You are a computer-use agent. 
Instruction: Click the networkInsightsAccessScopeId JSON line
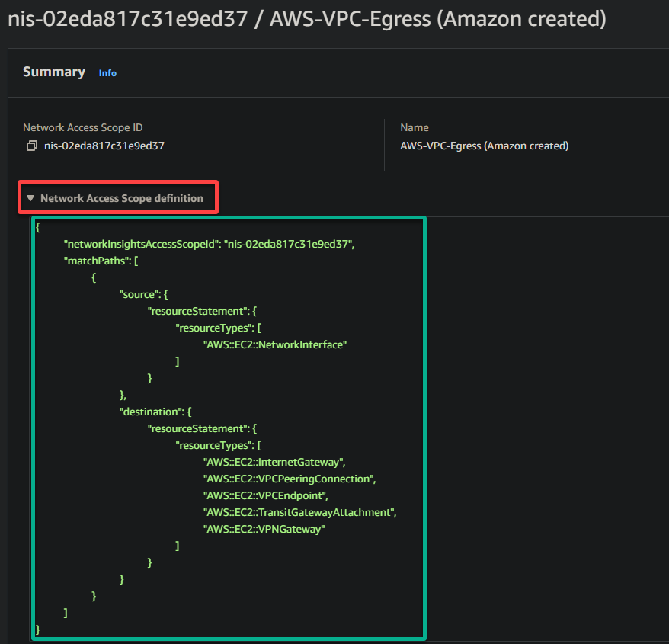[x=209, y=244]
